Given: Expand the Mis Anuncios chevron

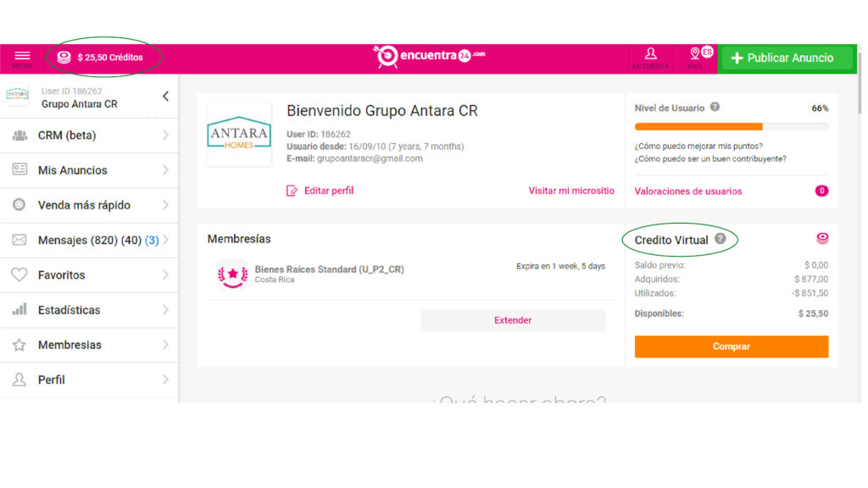Looking at the screenshot, I should (x=165, y=169).
